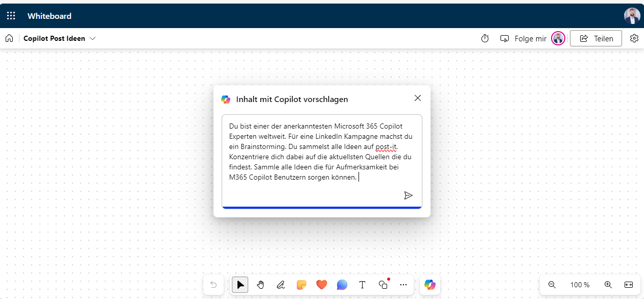
Task: Choose the pen inking tool
Action: [x=281, y=285]
